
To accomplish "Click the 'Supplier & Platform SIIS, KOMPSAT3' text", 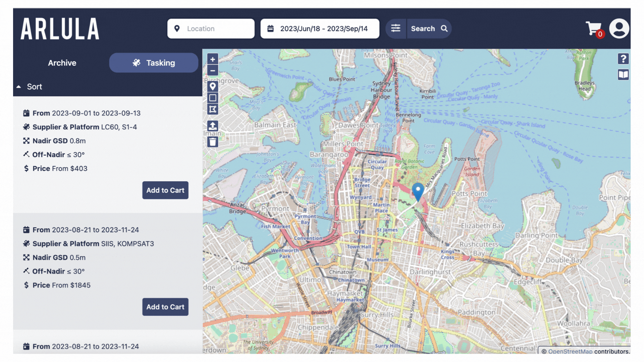I will tap(93, 244).
